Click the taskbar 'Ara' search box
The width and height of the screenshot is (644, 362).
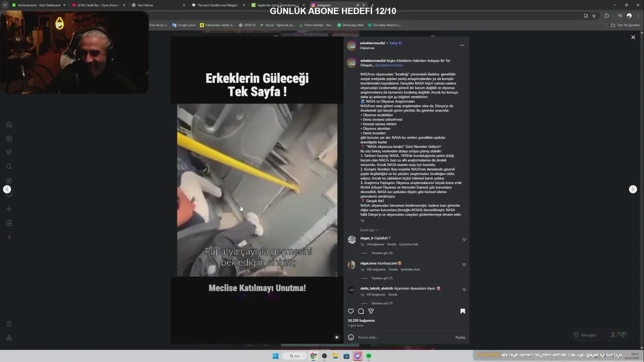point(294,356)
